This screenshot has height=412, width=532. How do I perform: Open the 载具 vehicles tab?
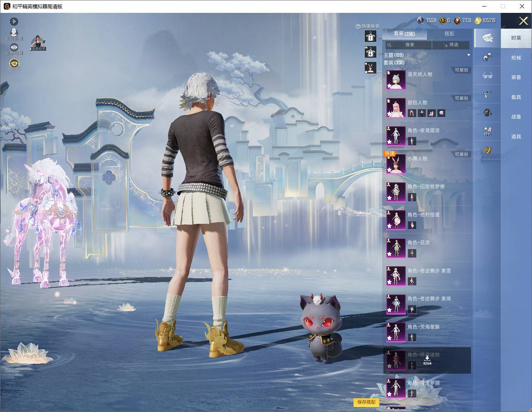tap(516, 97)
